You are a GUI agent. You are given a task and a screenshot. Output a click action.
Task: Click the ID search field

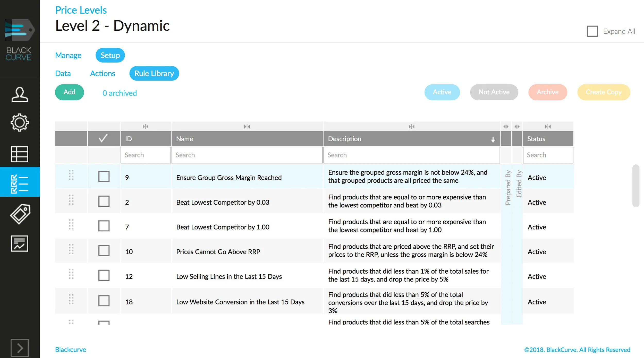[x=146, y=155]
